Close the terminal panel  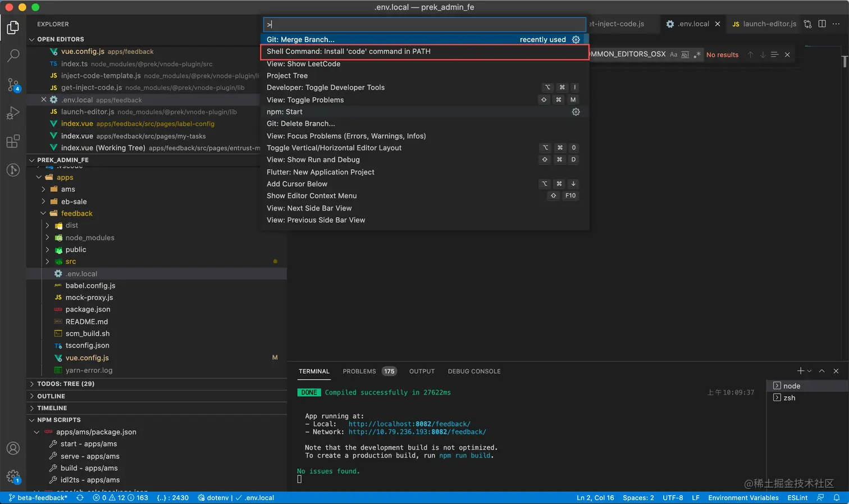click(836, 371)
